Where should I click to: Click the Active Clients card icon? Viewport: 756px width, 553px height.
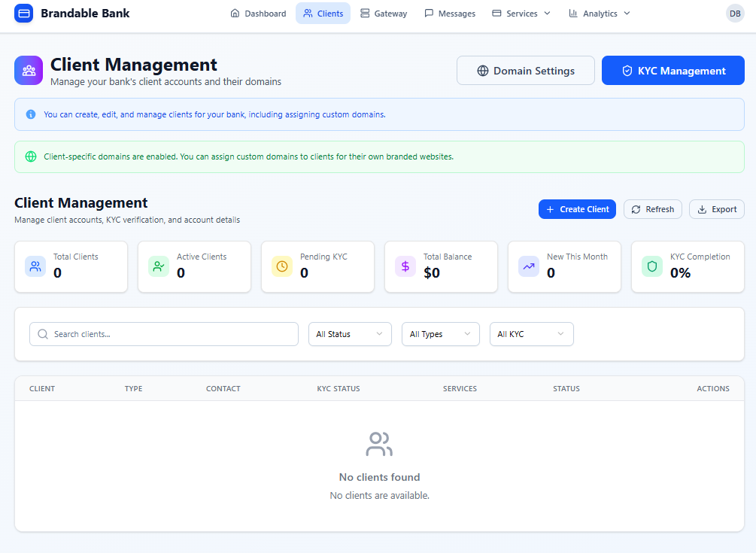pos(159,266)
